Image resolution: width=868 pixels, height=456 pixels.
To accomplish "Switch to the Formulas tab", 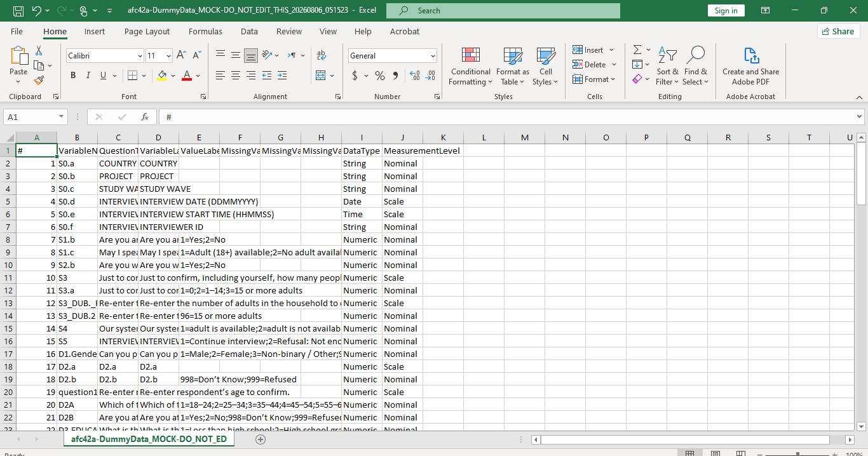I will point(205,31).
